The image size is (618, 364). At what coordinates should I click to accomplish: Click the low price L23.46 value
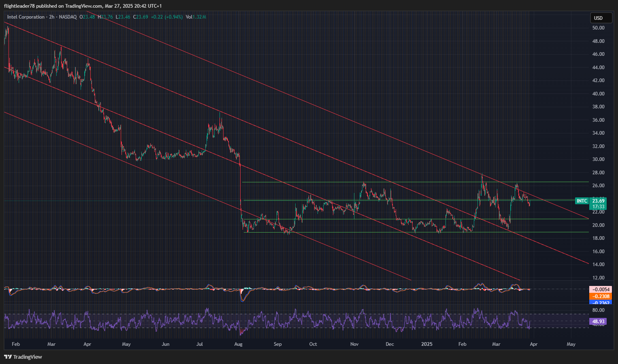pos(123,17)
